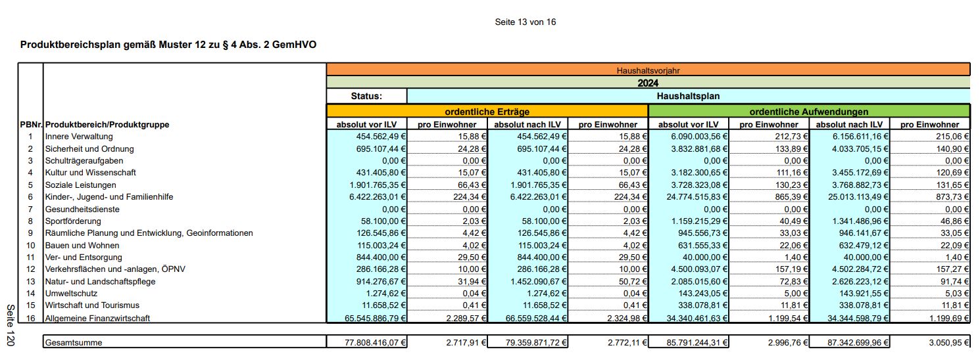Click the Status: label cell
Viewport: 980px width, 356px height.
[366, 96]
